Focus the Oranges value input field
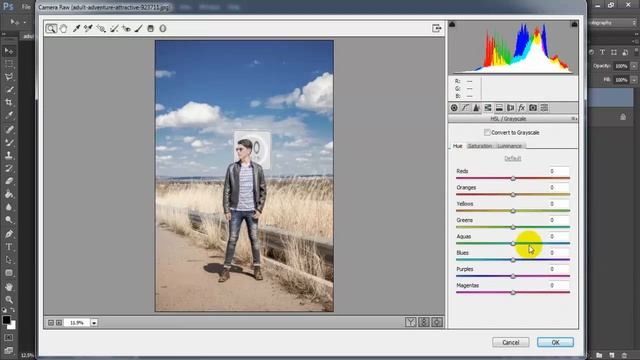This screenshot has width=640, height=360. coord(558,187)
